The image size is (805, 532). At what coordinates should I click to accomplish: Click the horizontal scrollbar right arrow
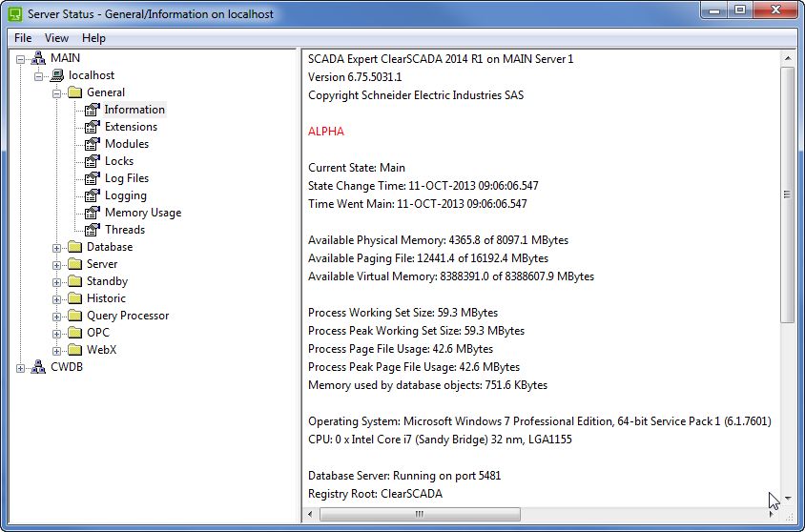(771, 514)
